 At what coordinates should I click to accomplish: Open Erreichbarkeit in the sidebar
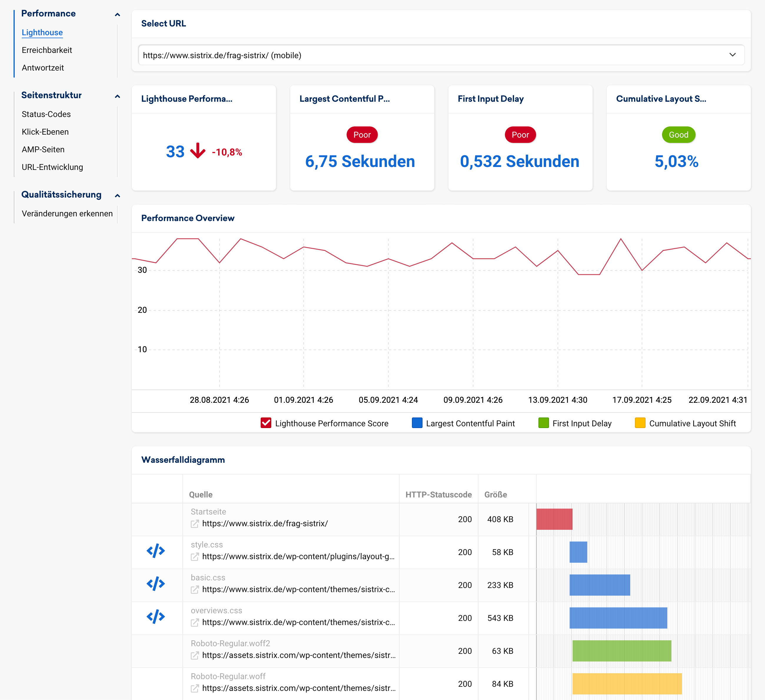click(x=47, y=50)
